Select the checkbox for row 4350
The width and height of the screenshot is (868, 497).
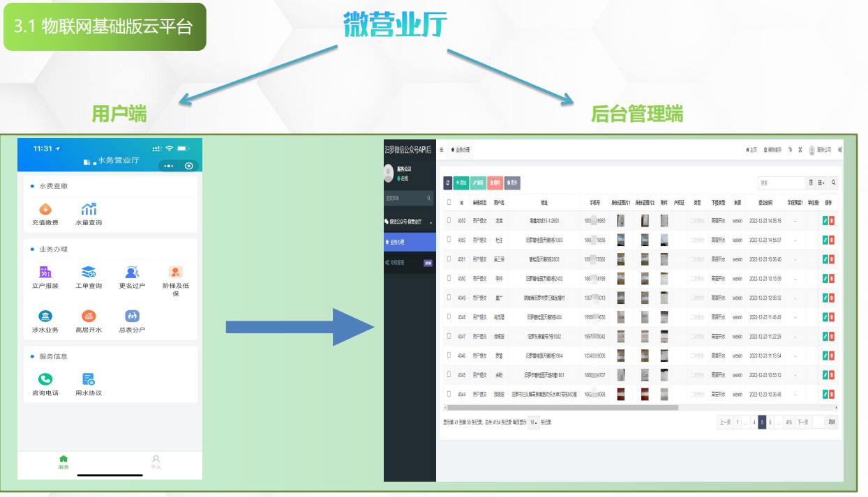(x=449, y=278)
